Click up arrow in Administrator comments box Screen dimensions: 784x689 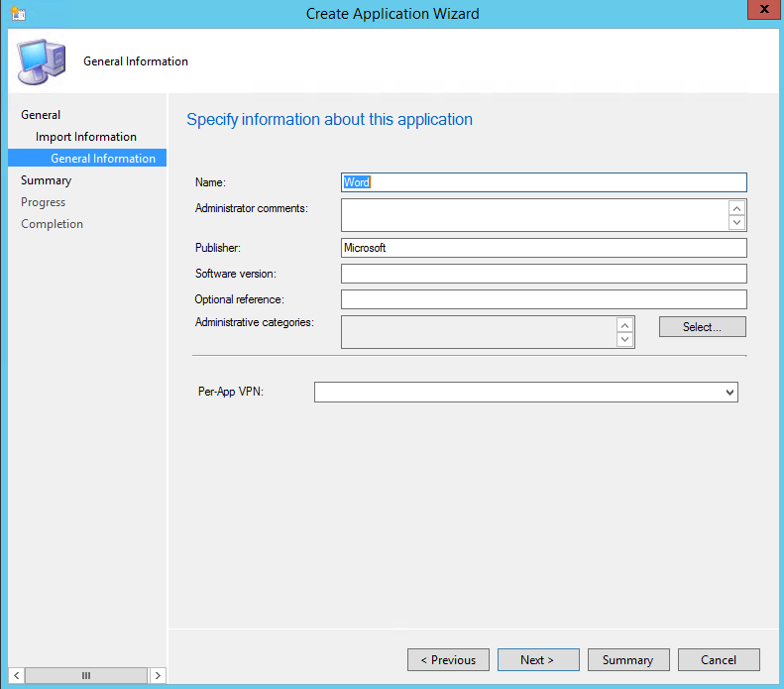point(736,208)
